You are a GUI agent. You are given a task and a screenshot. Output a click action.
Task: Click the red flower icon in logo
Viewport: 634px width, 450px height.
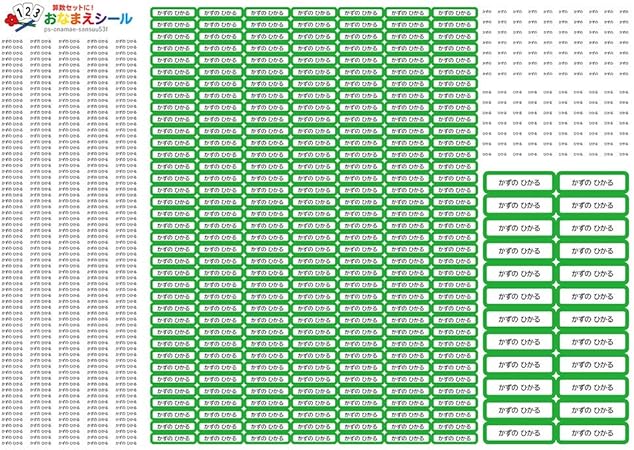pos(9,18)
